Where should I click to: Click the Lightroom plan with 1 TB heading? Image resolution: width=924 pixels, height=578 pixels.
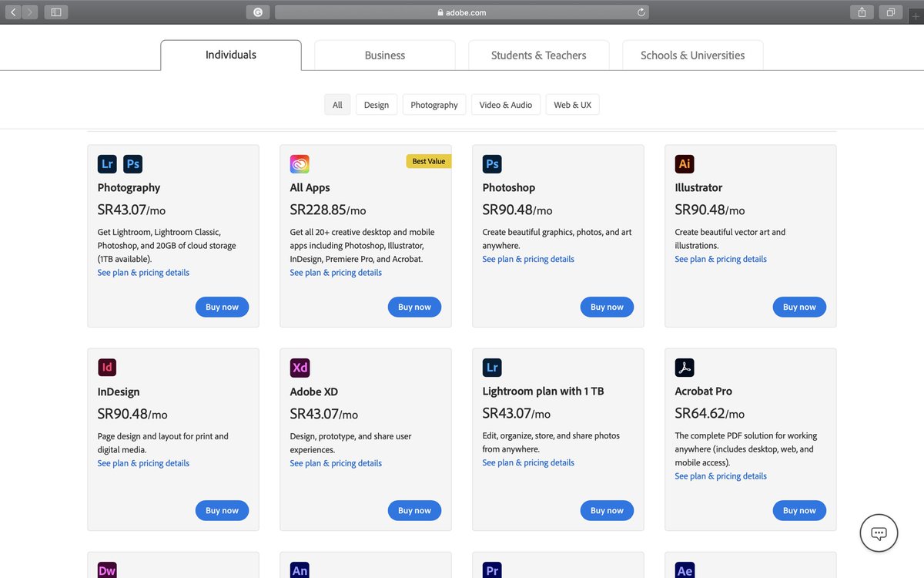click(x=544, y=391)
